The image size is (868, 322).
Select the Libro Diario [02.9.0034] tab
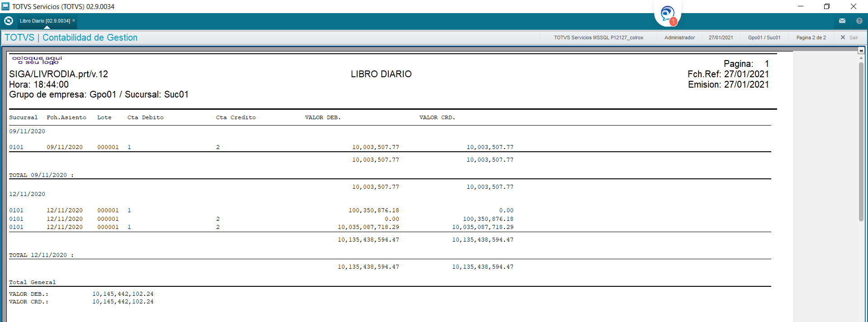click(x=45, y=21)
